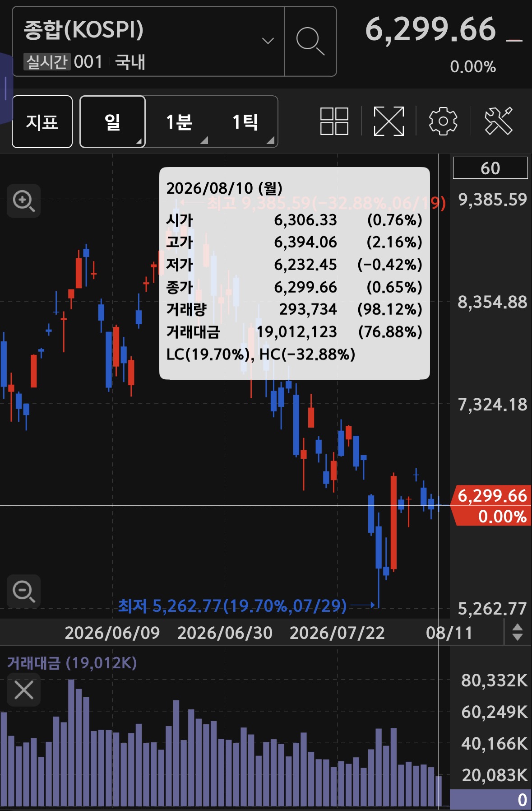This screenshot has height=811, width=532.
Task: Click the 2026/07/22 date axis label
Action: pyautogui.click(x=337, y=633)
